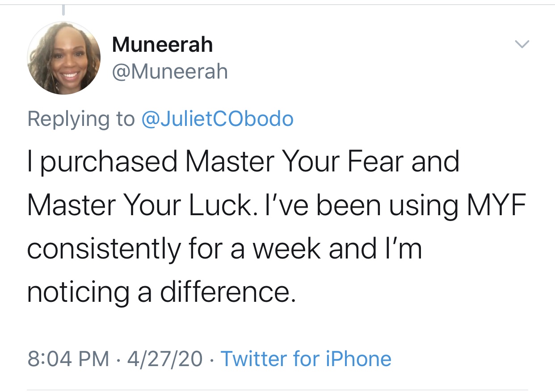Click the 4/27/20 date
This screenshot has width=555, height=392.
click(165, 359)
